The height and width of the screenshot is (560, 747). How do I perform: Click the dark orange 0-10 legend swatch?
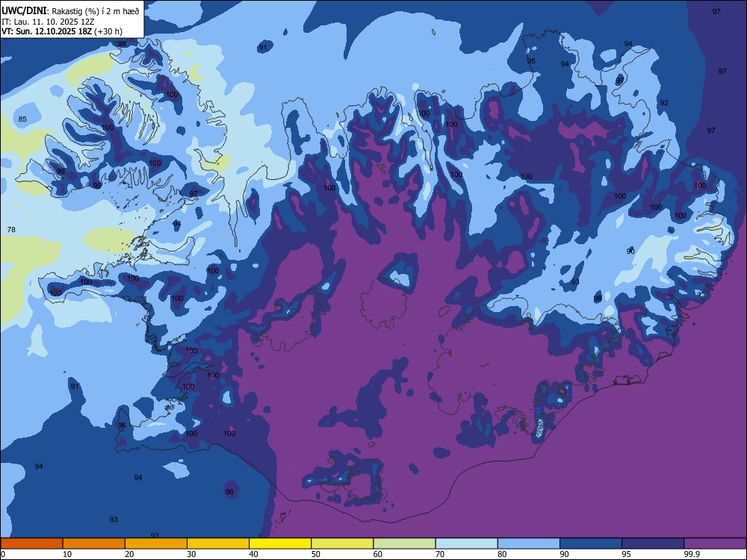click(31, 544)
